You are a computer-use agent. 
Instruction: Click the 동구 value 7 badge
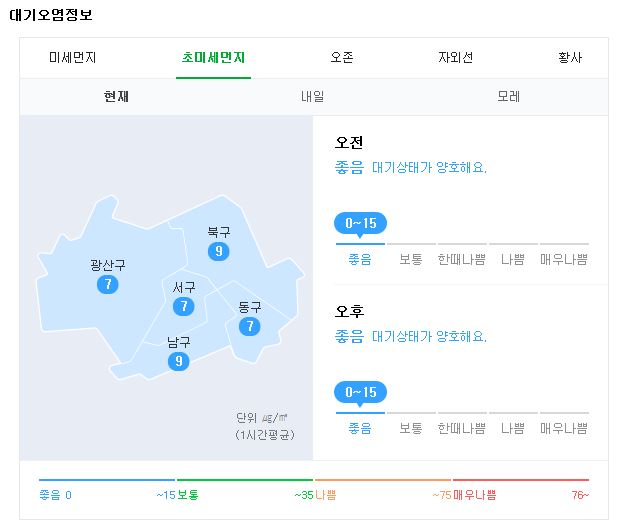pyautogui.click(x=250, y=326)
